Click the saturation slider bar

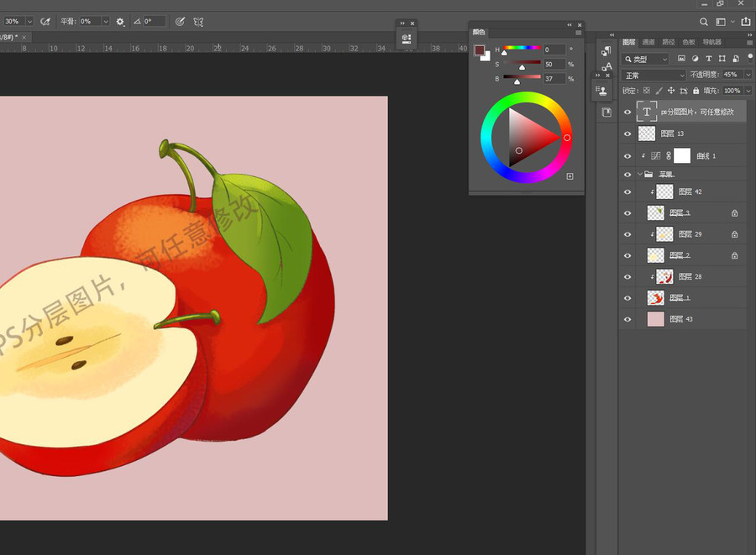point(522,62)
